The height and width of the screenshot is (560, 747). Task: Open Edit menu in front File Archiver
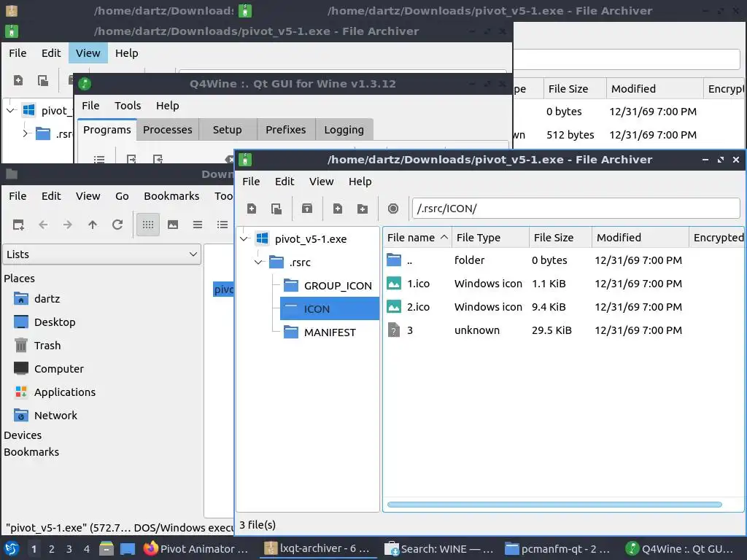(285, 182)
